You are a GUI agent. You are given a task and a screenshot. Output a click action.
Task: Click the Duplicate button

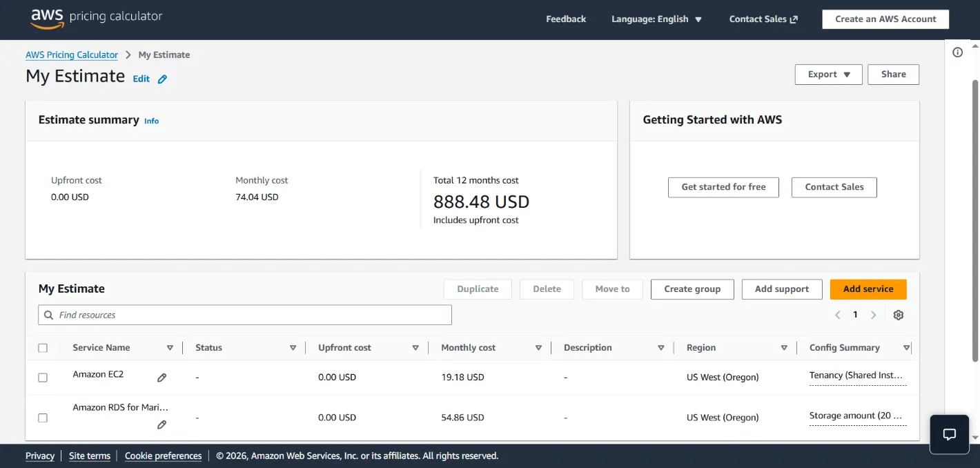pos(478,289)
